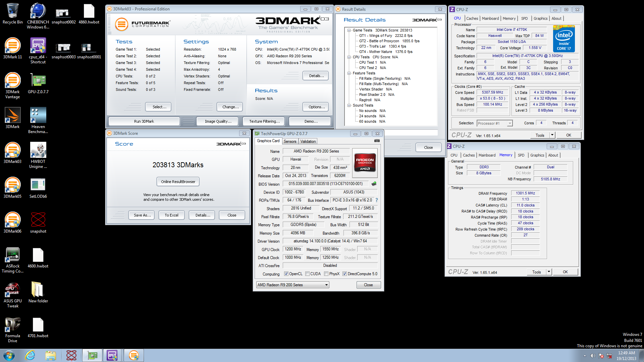The image size is (644, 362).
Task: Select the New folder desktop icon
Action: click(38, 292)
